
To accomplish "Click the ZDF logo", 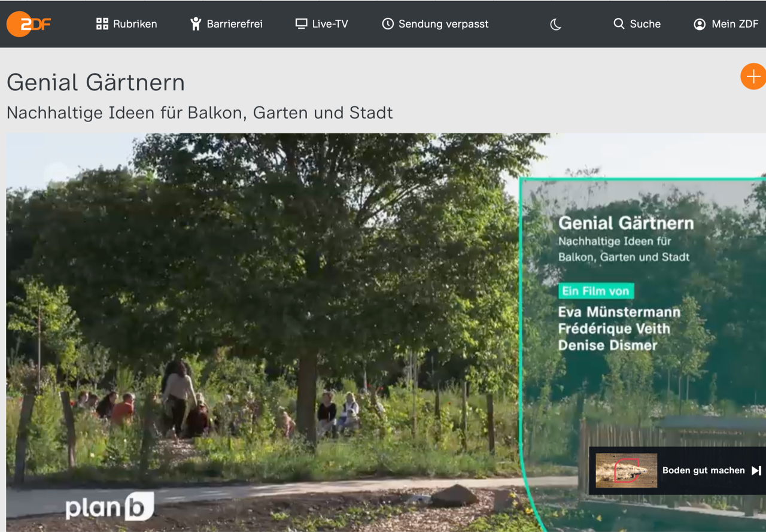I will 29,24.
